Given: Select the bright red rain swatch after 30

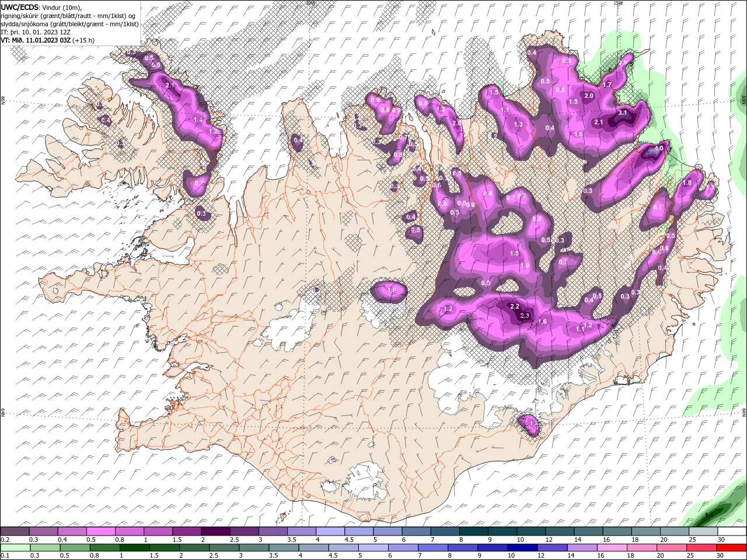Looking at the screenshot, I should [731, 548].
